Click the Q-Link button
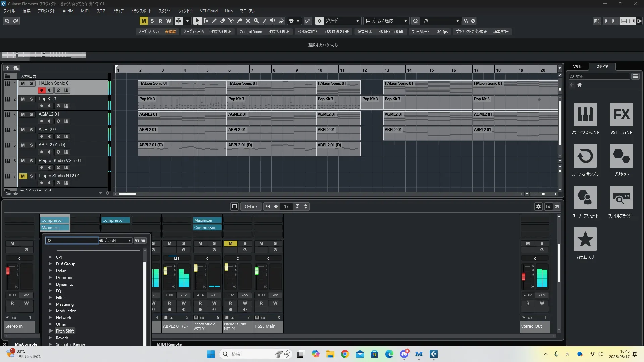This screenshot has height=362, width=644. [251, 207]
